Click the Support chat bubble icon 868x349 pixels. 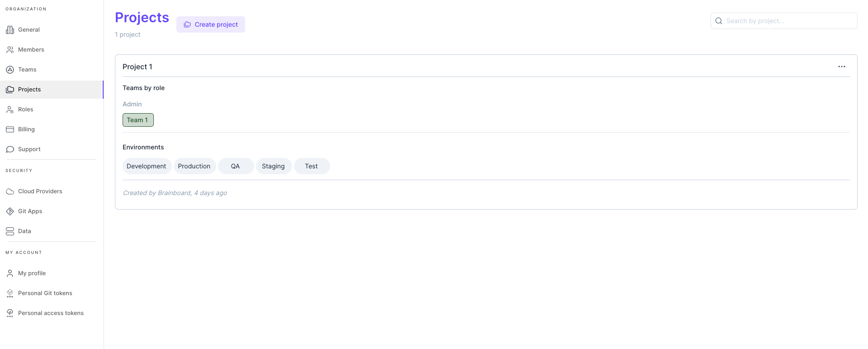click(x=10, y=149)
